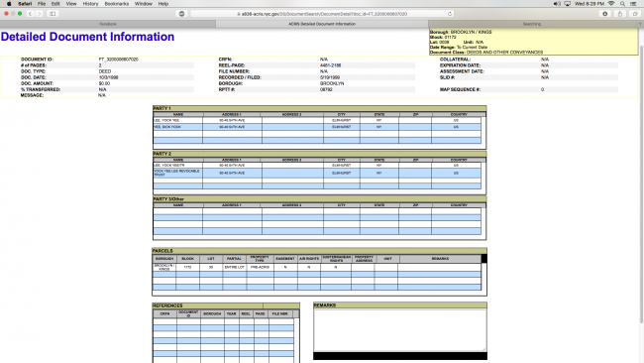Image resolution: width=644 pixels, height=363 pixels.
Task: Open the View menu
Action: pyautogui.click(x=71, y=4)
